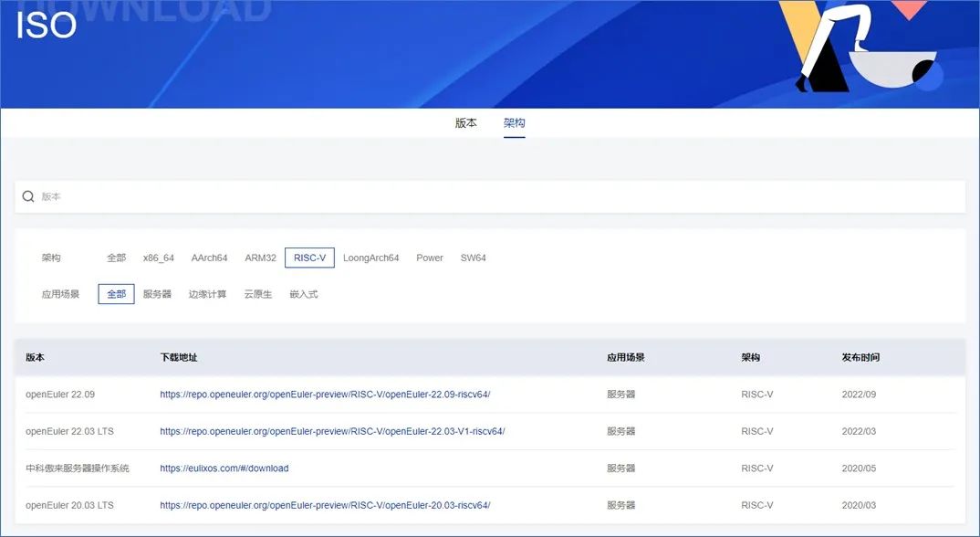Open the openEuler 22.03 LTS download link
Viewport: 980px width, 537px height.
pyautogui.click(x=333, y=431)
